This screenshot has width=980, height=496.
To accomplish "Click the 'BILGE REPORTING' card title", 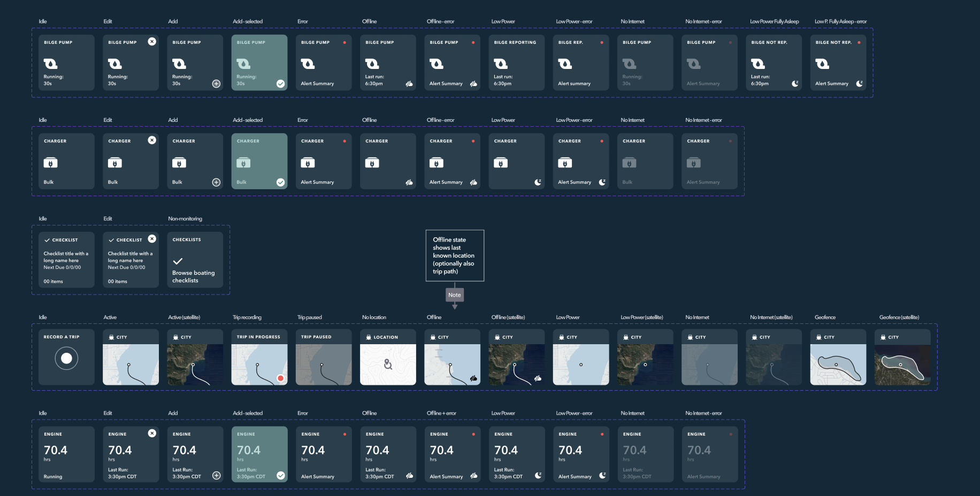I will click(515, 42).
